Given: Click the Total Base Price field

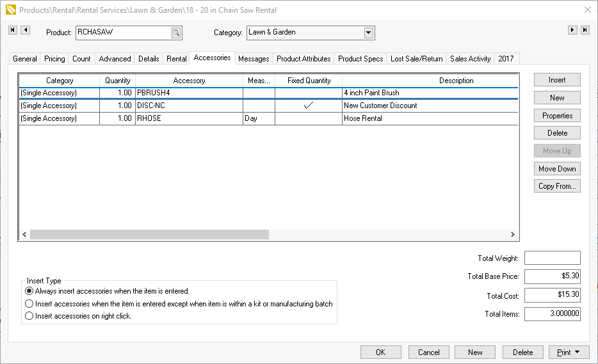Looking at the screenshot, I should point(553,276).
